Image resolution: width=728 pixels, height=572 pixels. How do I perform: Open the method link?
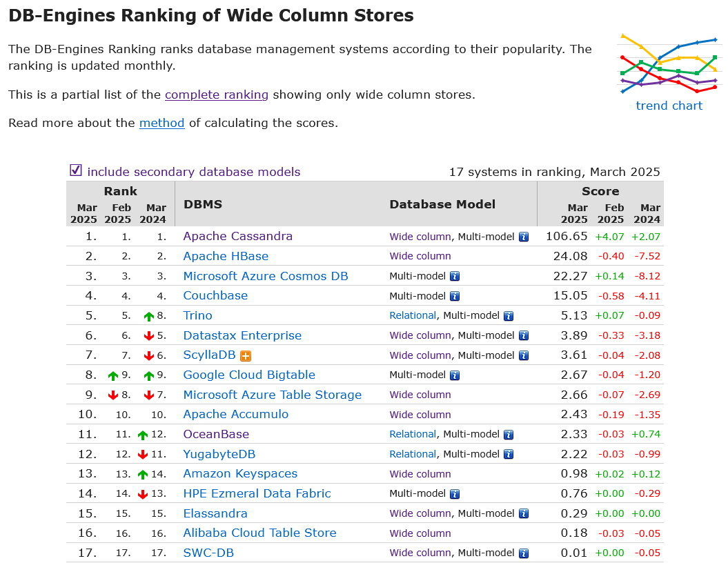(161, 123)
